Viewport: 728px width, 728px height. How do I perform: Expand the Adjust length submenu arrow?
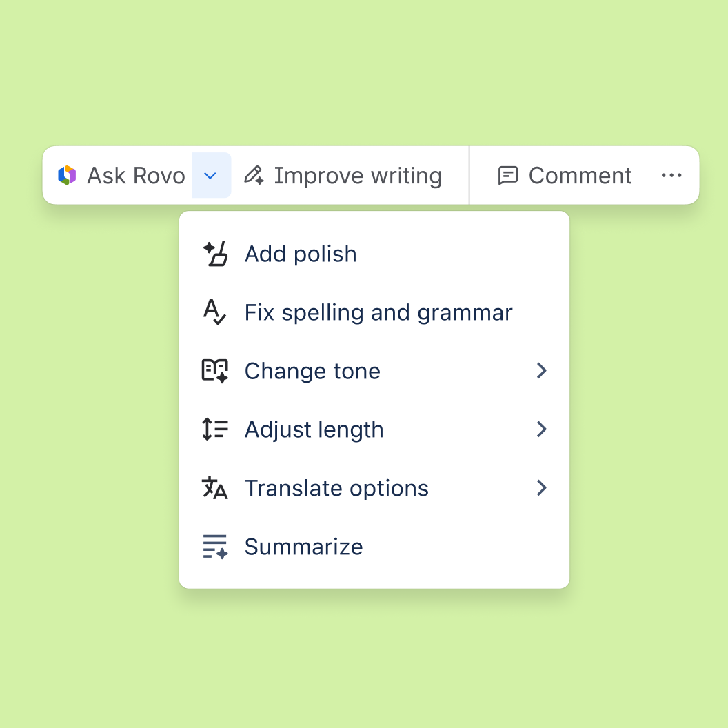click(541, 429)
